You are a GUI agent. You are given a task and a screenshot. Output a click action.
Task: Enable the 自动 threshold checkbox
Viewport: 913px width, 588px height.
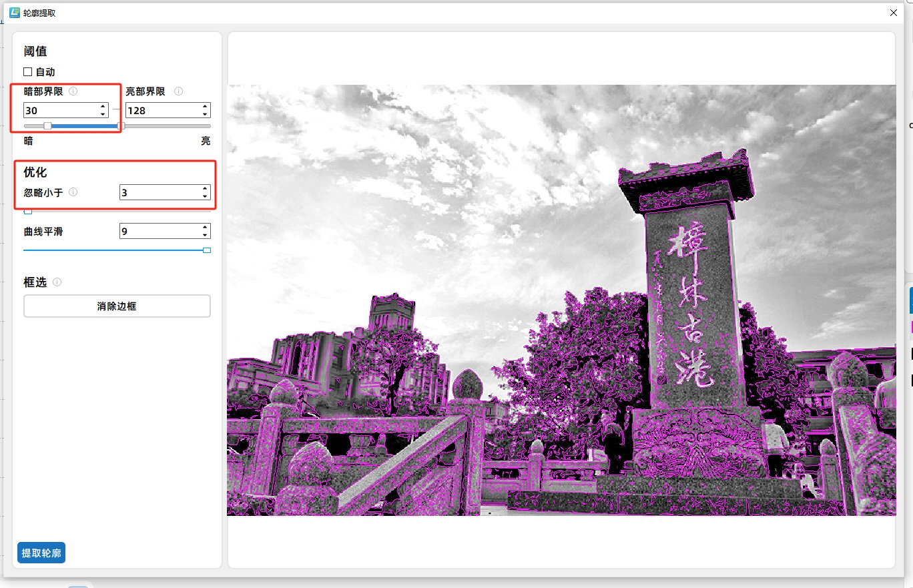(x=28, y=72)
